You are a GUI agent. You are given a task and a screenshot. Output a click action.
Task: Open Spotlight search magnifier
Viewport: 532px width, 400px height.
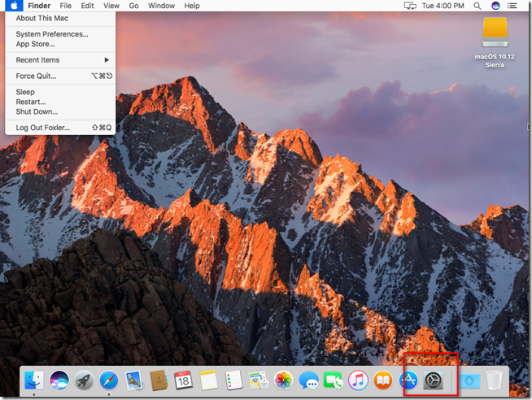coord(477,6)
